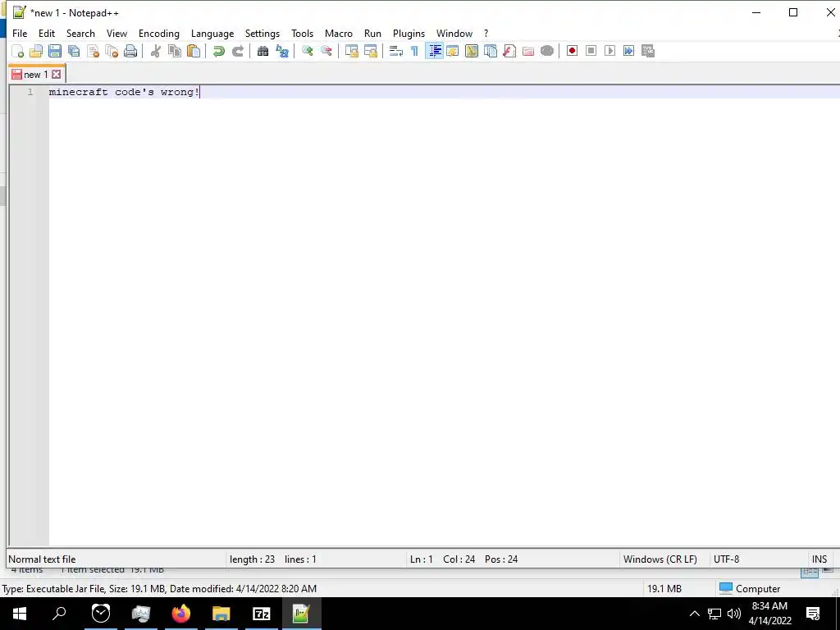The width and height of the screenshot is (840, 630).
Task: Save the current file with toolbar icon
Action: click(x=55, y=51)
